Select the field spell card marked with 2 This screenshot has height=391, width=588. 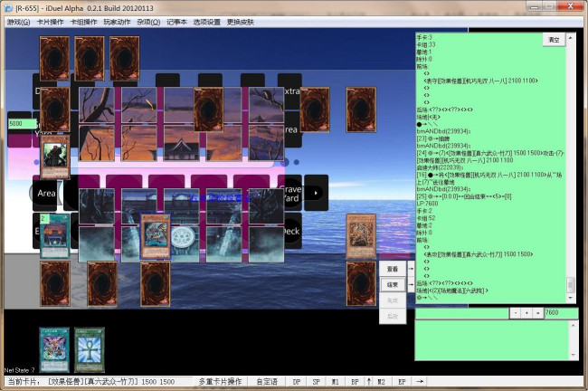(x=55, y=236)
